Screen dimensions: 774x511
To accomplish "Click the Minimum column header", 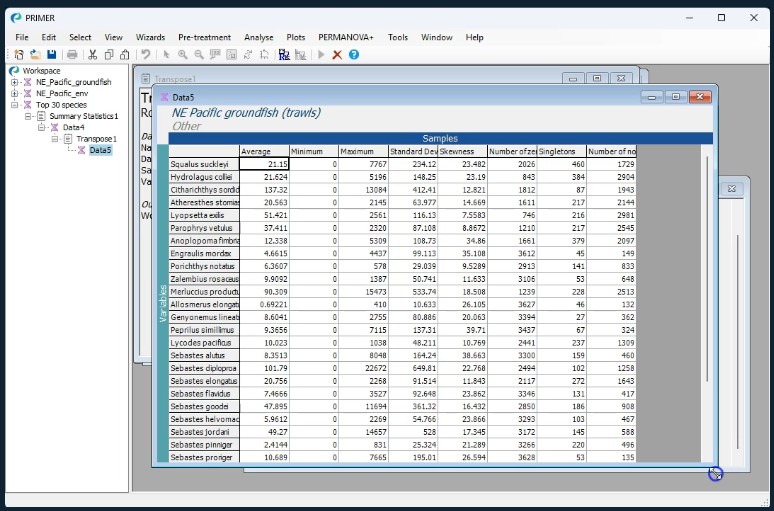I will tap(314, 152).
